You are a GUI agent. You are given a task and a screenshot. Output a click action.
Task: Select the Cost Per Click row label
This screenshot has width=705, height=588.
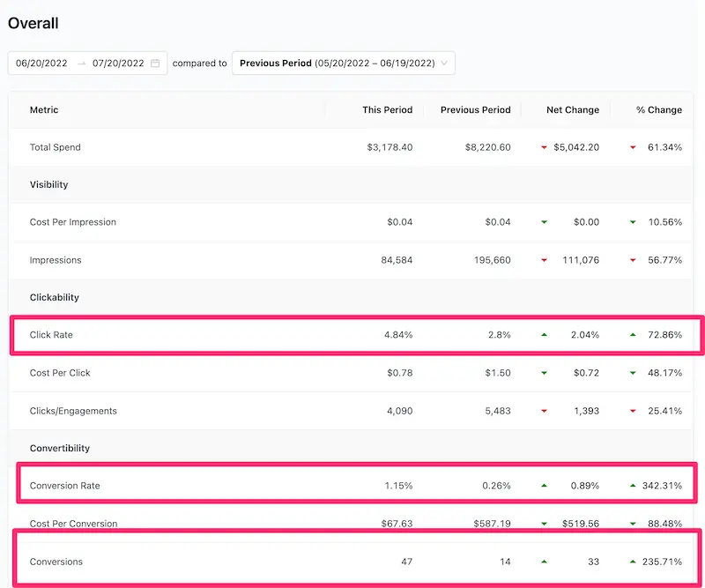tap(60, 373)
